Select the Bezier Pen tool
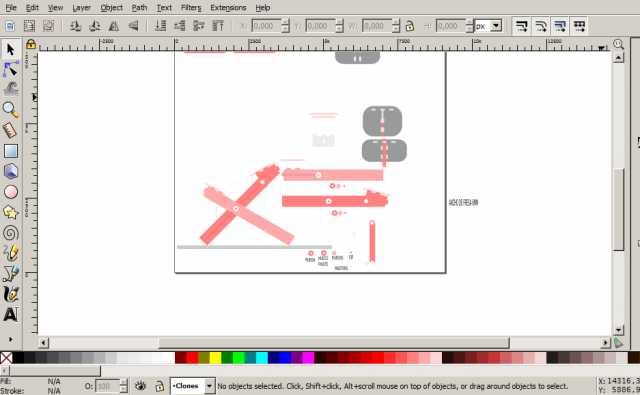Screen dimensions: 640x395 [x=11, y=274]
